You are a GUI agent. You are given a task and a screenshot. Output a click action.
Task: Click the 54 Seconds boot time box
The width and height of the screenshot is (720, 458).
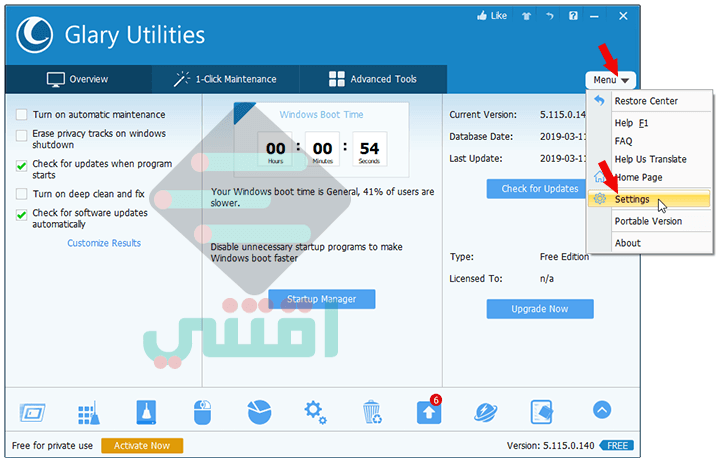point(370,149)
